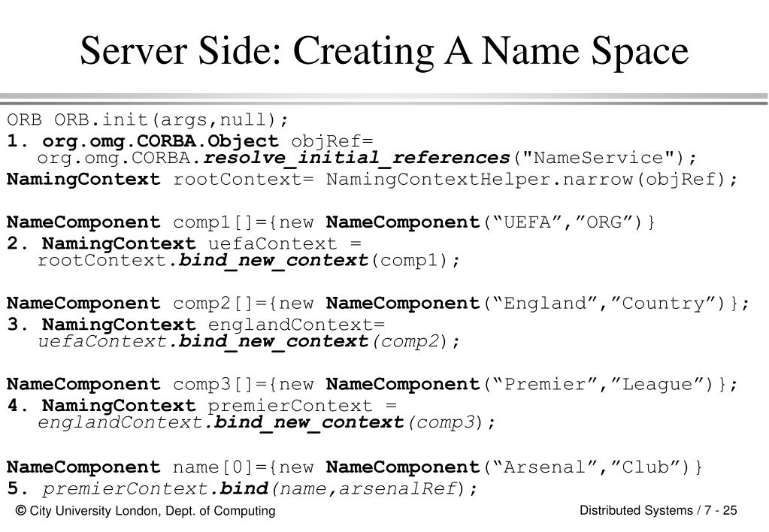Screen dimensions: 769x532
Task: Click the ("Arsenal","Club") arguments
Action: (587, 467)
